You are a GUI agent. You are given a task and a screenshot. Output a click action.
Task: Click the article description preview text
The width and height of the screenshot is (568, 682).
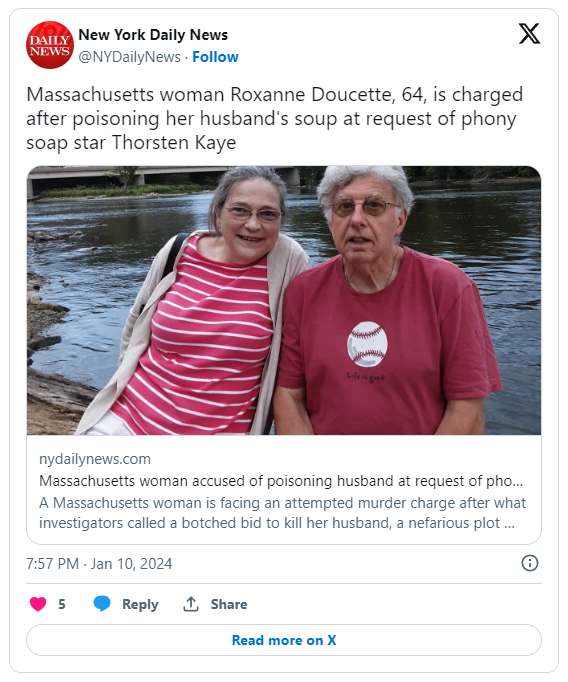(x=282, y=513)
